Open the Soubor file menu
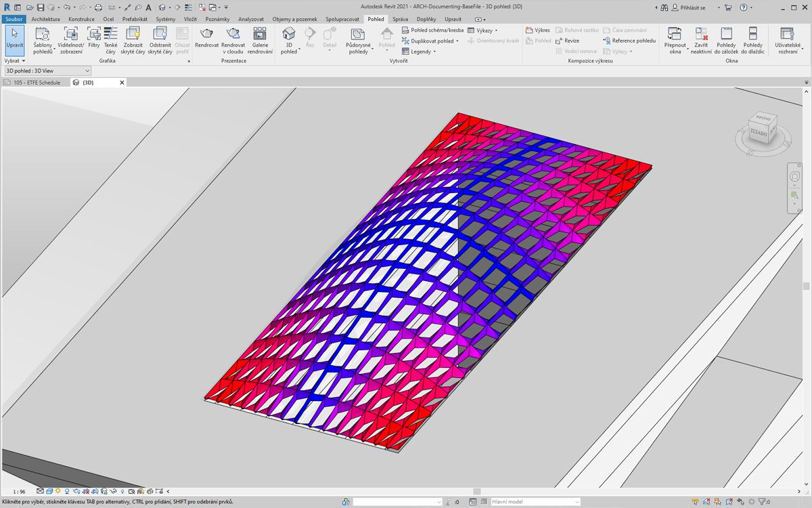The width and height of the screenshot is (812, 508). click(14, 19)
